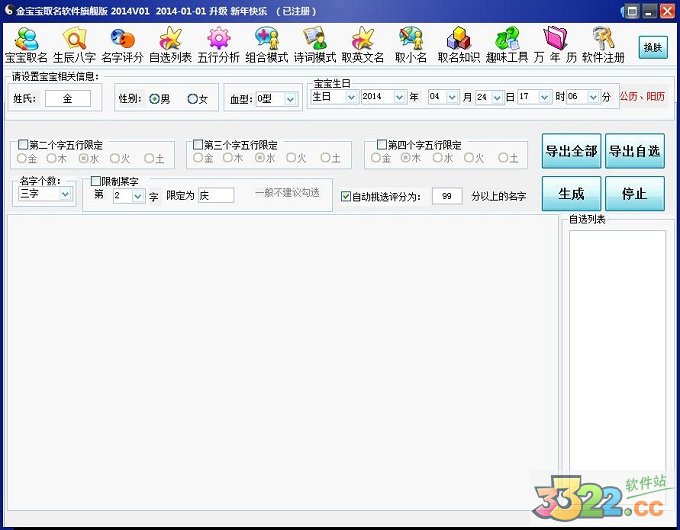Open the birth hour 17 dropdown
Screen dimensions: 680x530
(x=545, y=97)
